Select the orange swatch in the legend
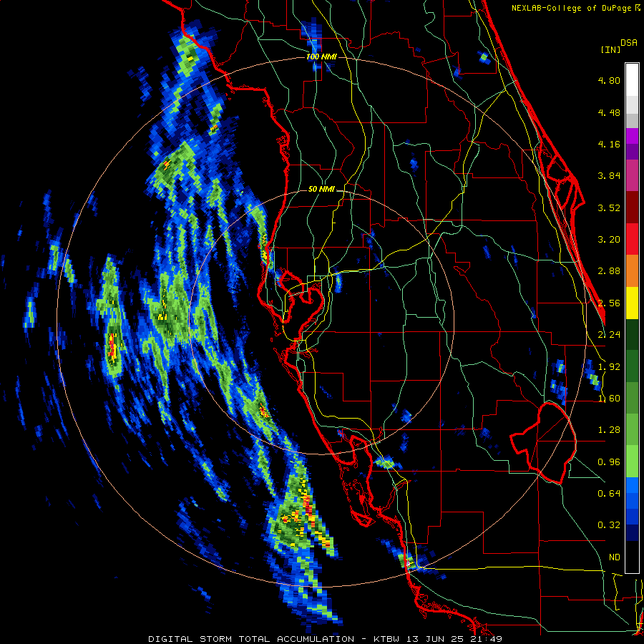 pyautogui.click(x=632, y=270)
